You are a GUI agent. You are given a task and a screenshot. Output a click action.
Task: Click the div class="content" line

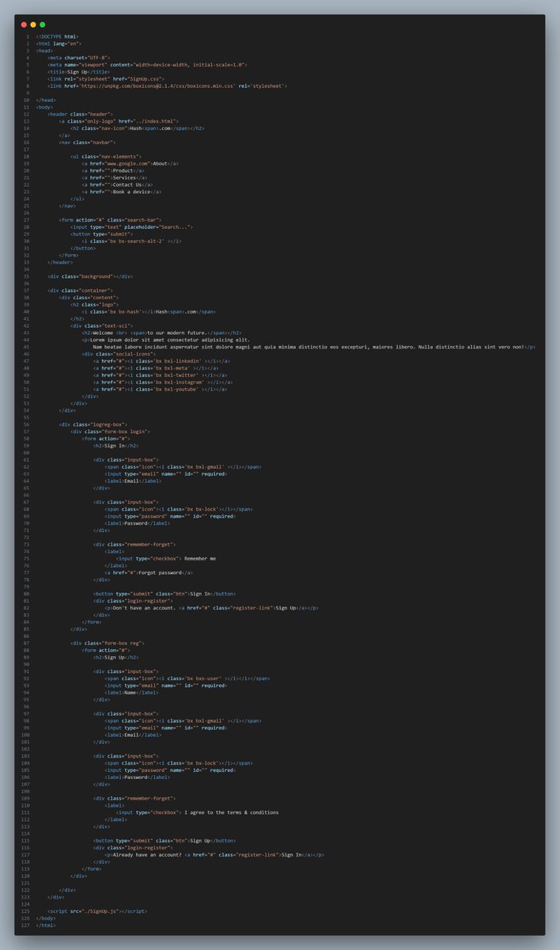pyautogui.click(x=89, y=298)
